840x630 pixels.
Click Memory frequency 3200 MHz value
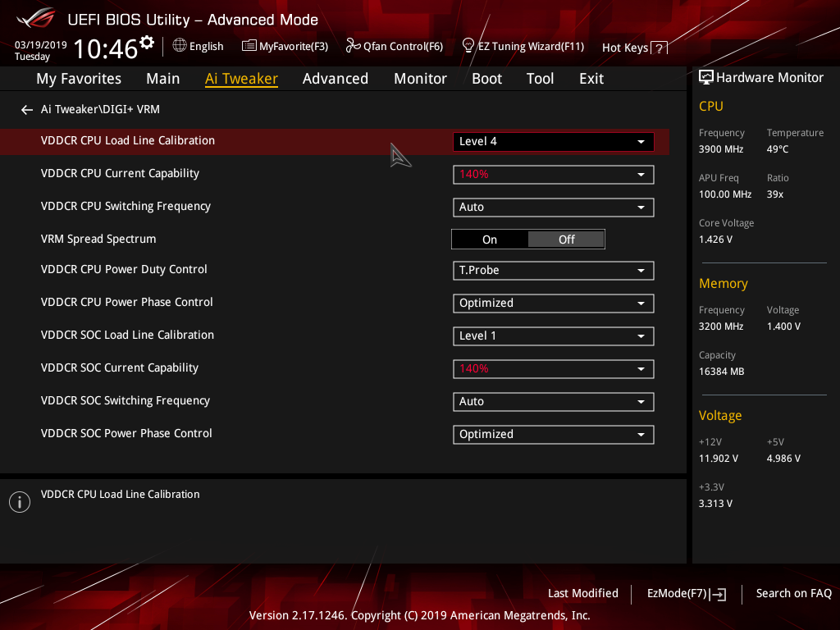click(721, 326)
